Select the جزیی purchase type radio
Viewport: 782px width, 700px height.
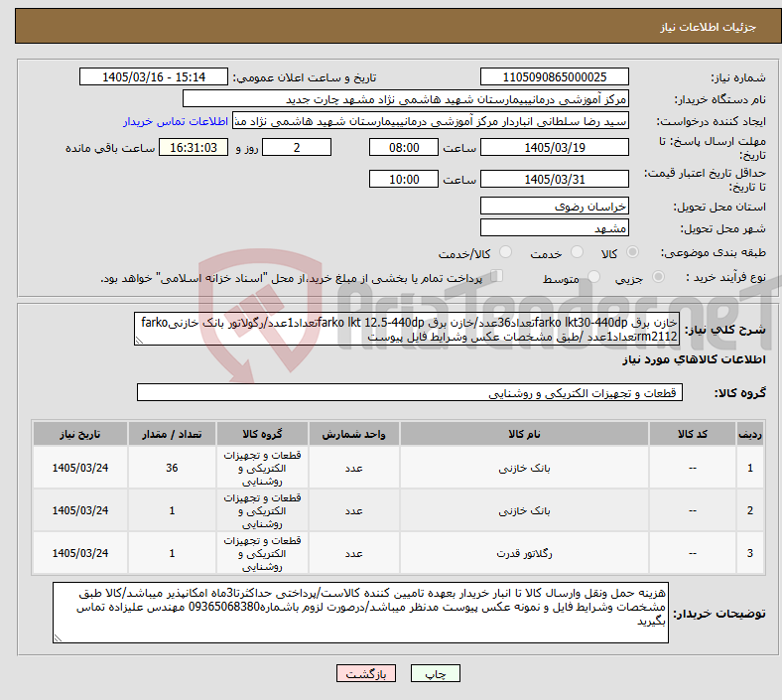tap(658, 277)
